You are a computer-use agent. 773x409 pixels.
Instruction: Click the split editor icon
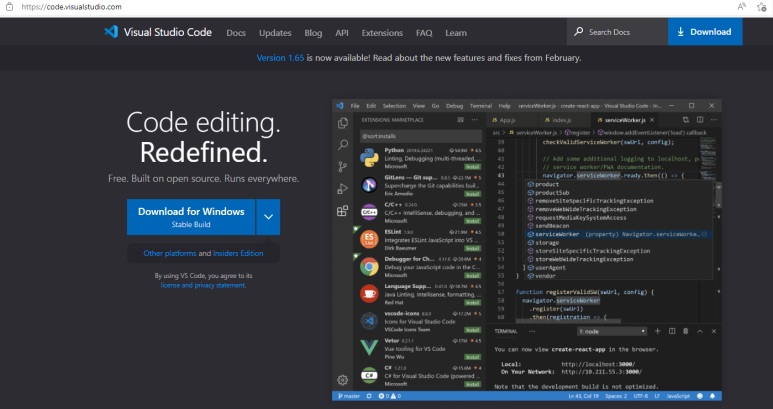coord(700,120)
